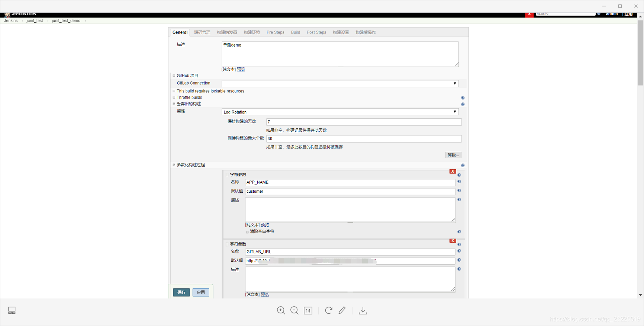644x326 pixels.
Task: Click into the 保持构建的天数 field
Action: 364,122
